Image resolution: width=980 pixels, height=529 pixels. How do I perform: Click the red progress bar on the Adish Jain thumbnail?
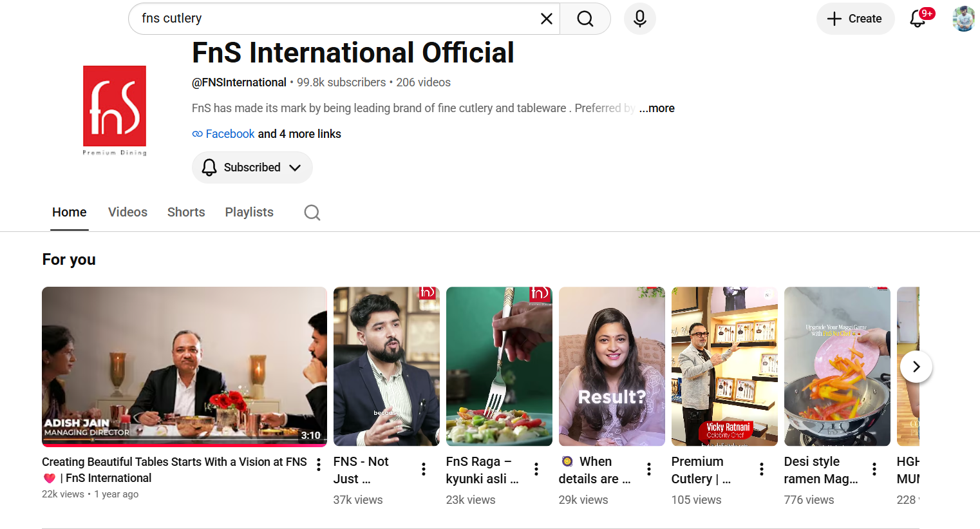184,445
